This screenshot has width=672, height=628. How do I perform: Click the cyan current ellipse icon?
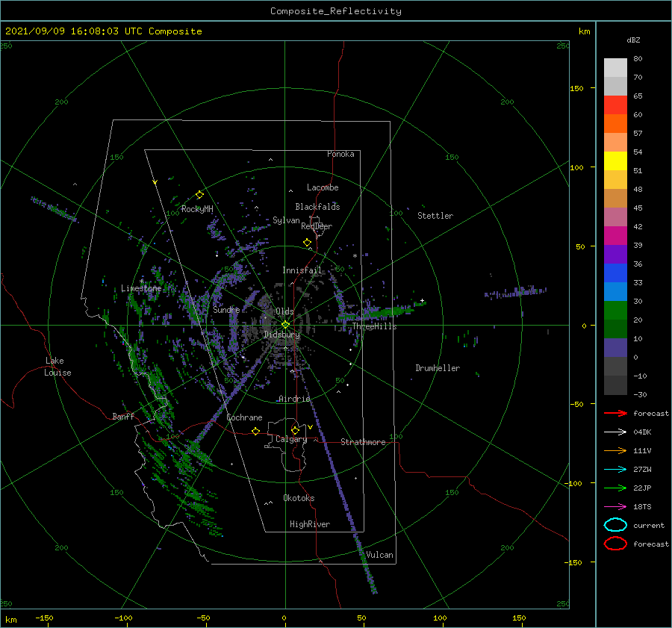pos(615,525)
